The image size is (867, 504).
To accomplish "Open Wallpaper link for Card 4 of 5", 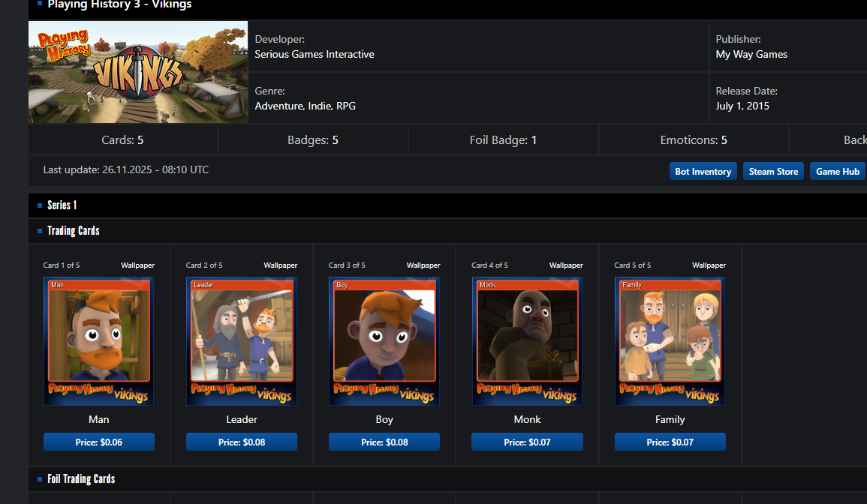I will [566, 265].
